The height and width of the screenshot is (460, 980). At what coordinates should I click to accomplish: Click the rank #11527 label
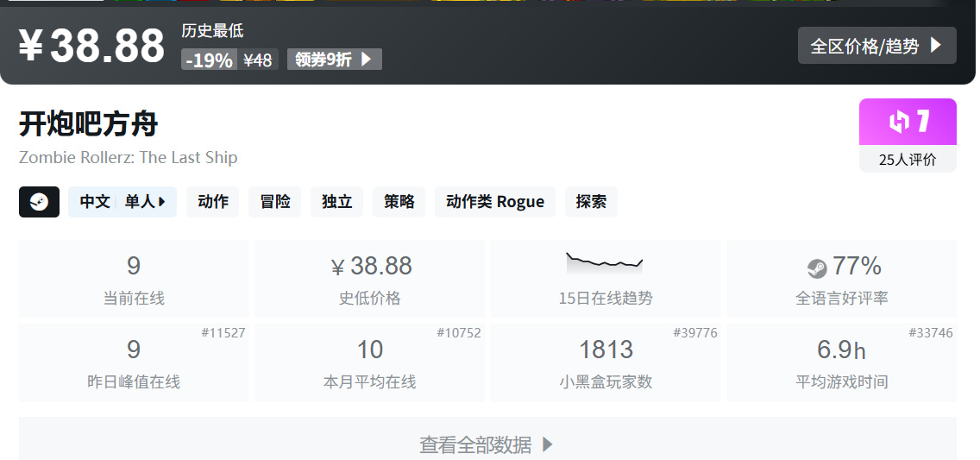click(x=223, y=332)
